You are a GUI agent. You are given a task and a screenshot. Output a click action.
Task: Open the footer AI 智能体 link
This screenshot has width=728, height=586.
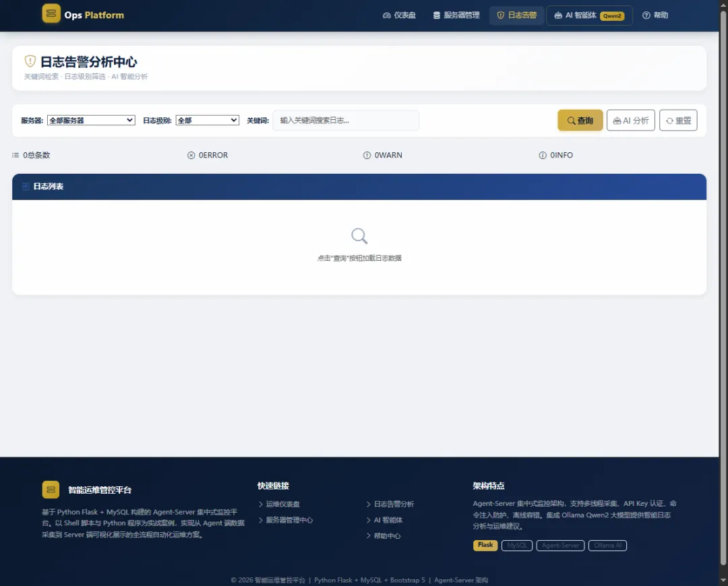click(x=388, y=519)
